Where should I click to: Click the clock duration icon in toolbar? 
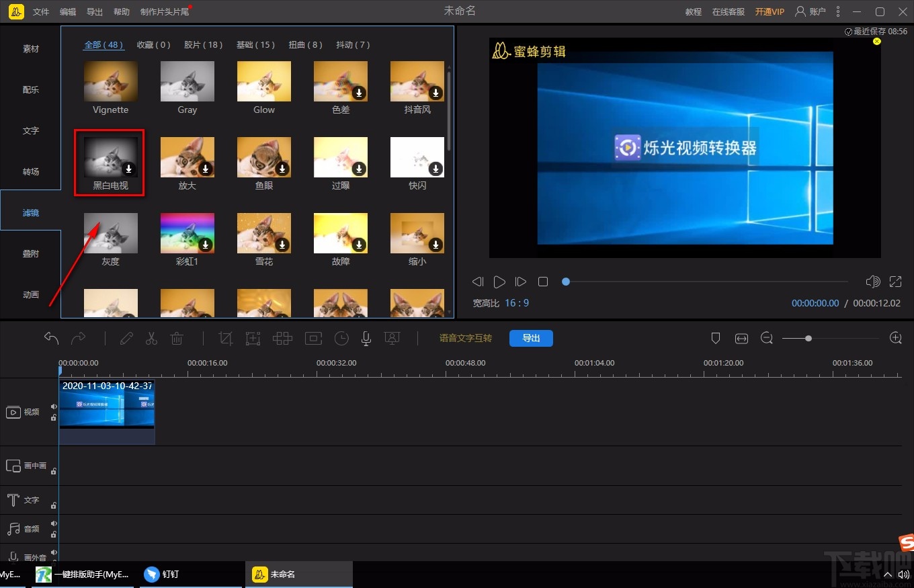tap(341, 339)
